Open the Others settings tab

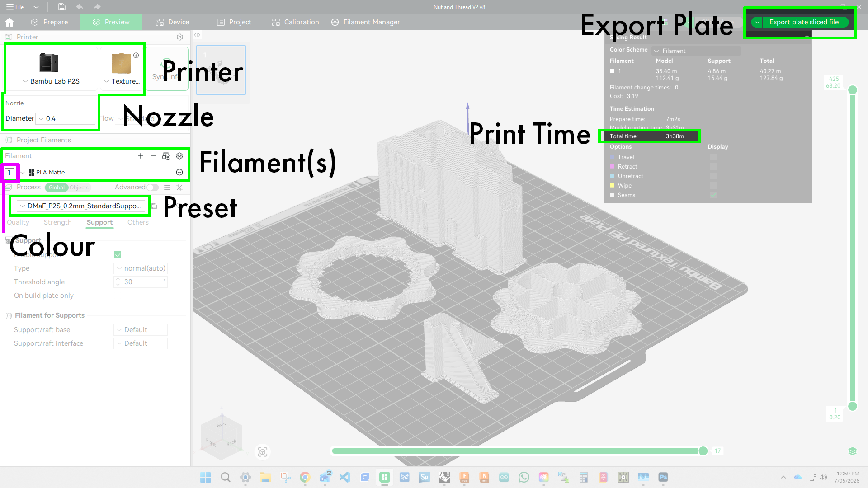coord(138,222)
